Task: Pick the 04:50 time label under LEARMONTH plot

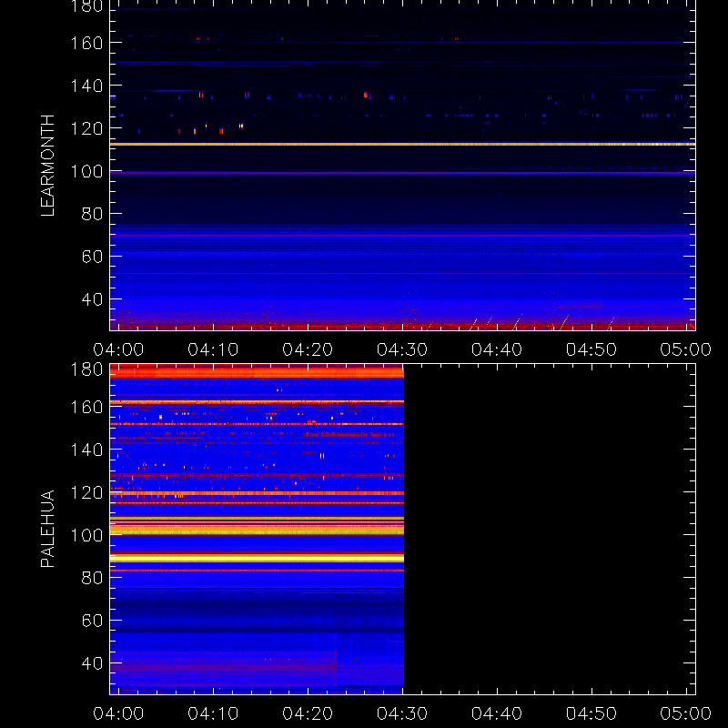Action: [591, 349]
